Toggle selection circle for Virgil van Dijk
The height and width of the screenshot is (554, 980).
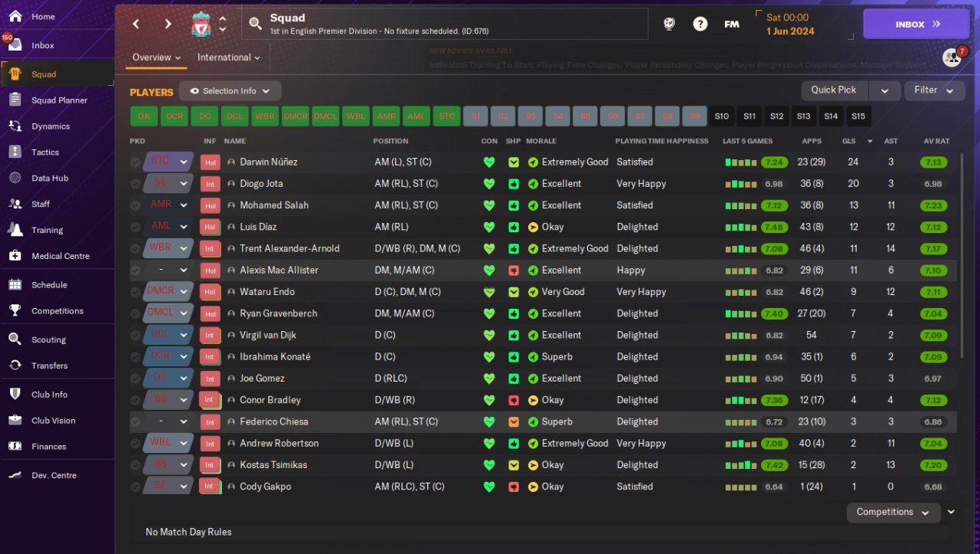pos(136,336)
